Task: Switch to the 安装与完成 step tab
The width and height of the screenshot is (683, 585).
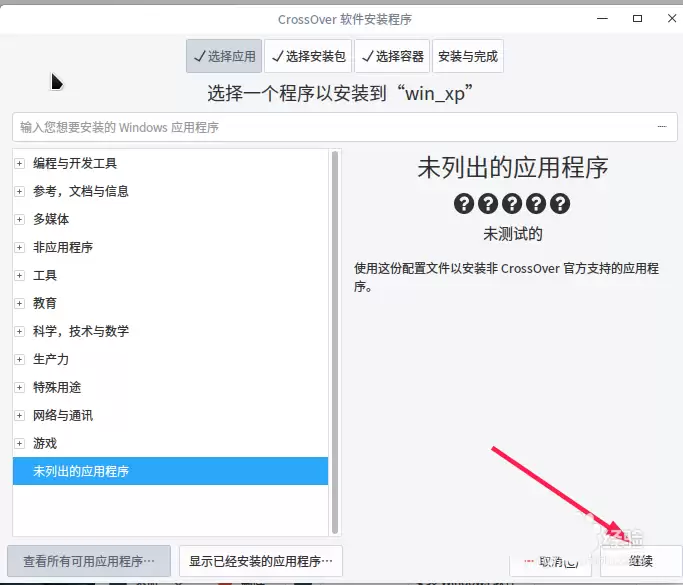Action: tap(468, 56)
